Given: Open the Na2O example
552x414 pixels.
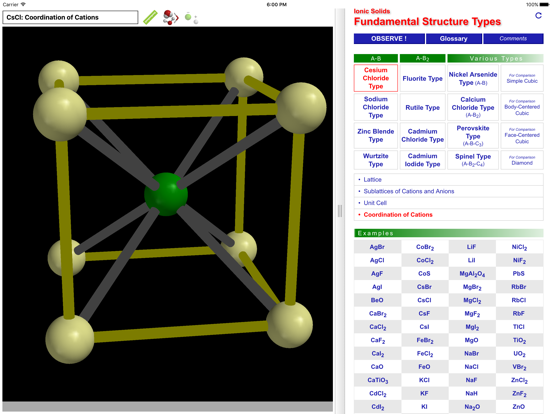Looking at the screenshot, I should (x=472, y=407).
